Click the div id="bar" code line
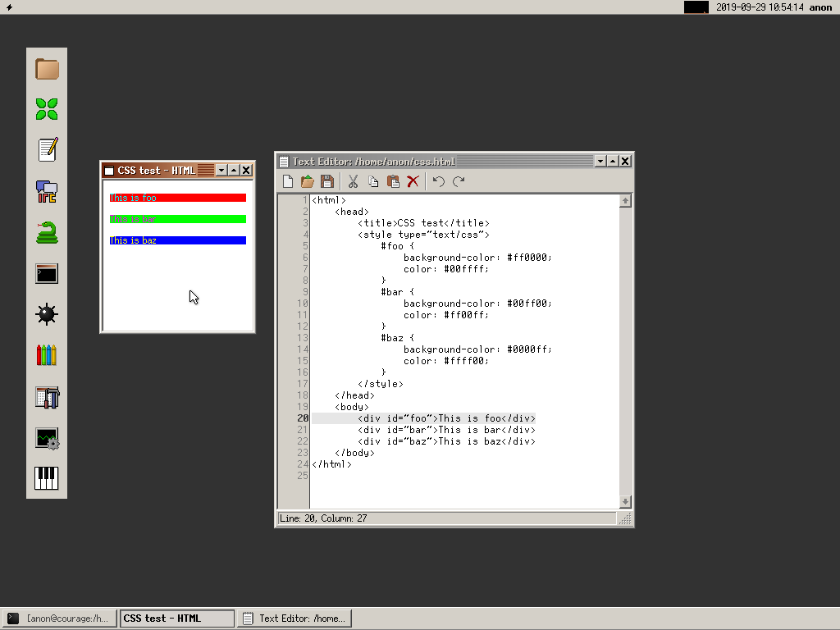This screenshot has height=630, width=840. pos(447,430)
